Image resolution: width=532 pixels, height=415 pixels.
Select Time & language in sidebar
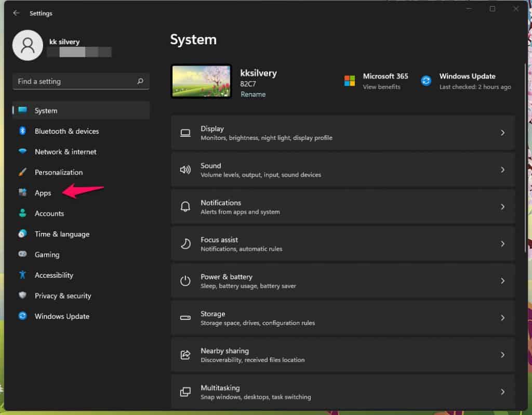[x=62, y=234]
